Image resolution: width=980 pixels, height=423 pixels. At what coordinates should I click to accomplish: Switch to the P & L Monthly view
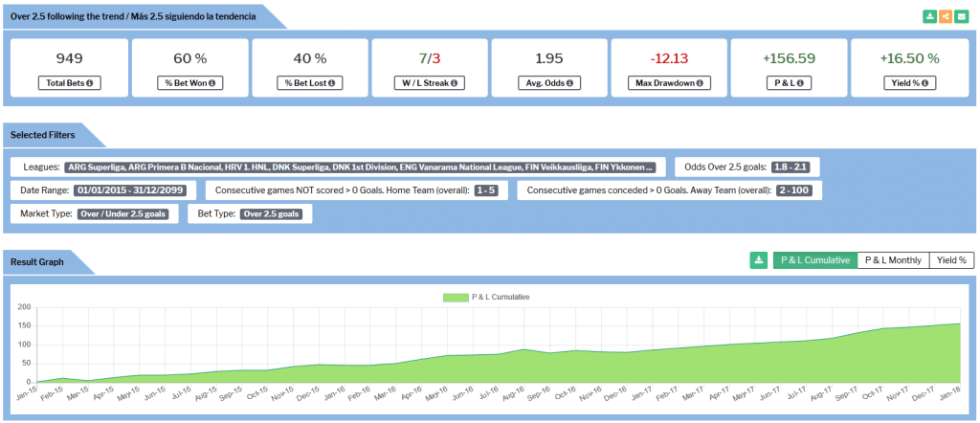click(x=893, y=259)
